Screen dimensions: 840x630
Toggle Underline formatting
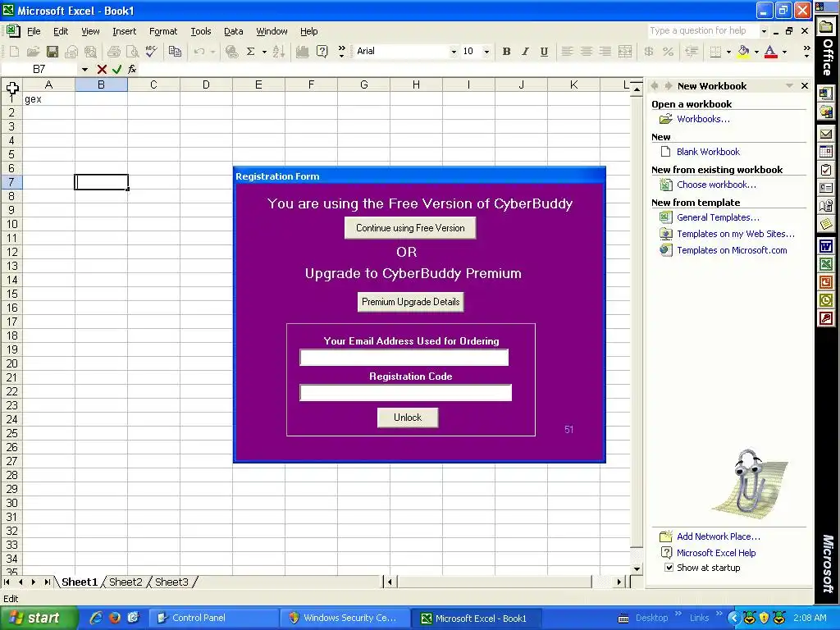pyautogui.click(x=544, y=52)
